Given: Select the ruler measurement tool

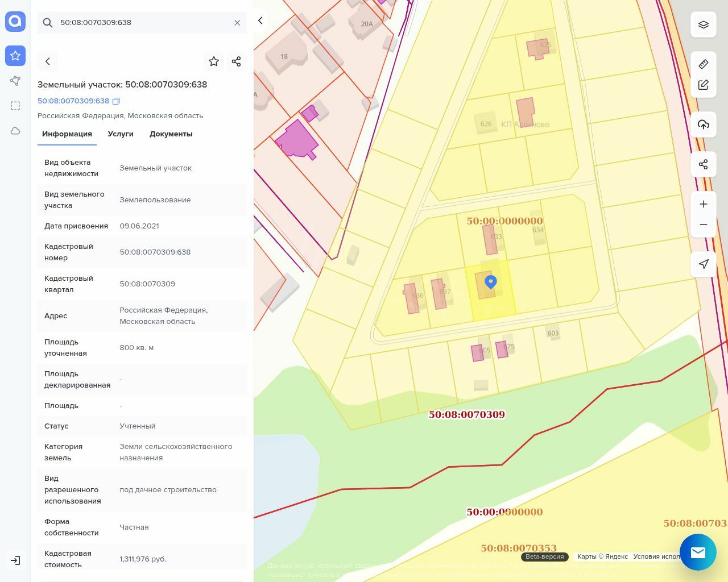Looking at the screenshot, I should click(704, 64).
